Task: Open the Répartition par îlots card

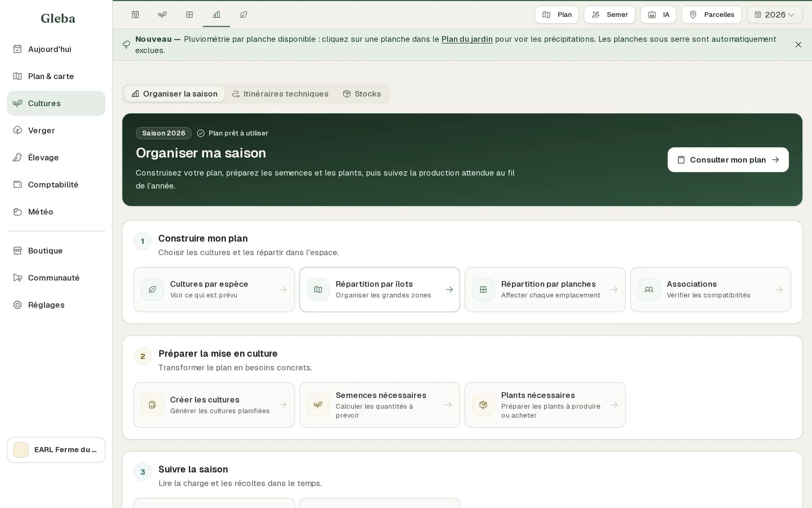Action: [380, 290]
